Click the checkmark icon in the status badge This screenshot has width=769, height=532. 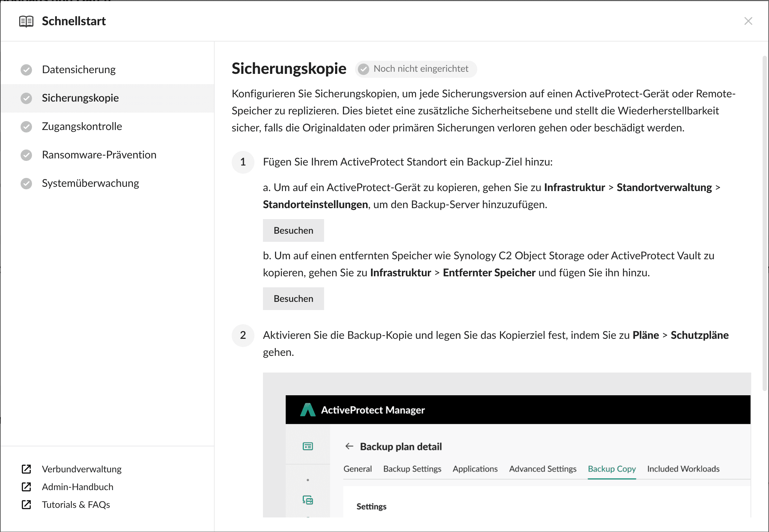pyautogui.click(x=364, y=69)
